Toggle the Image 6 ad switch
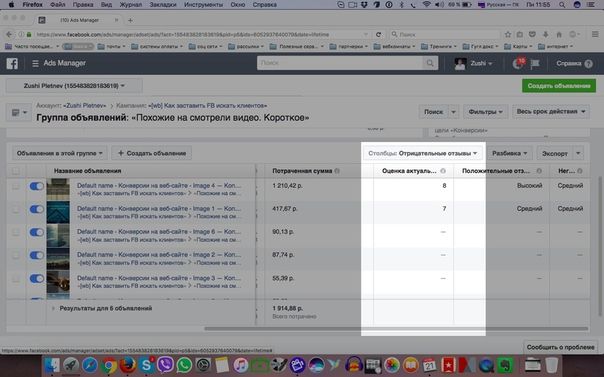 37,233
